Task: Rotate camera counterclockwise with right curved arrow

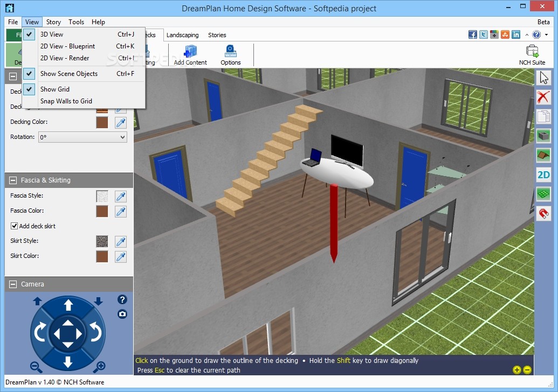Action: [96, 332]
